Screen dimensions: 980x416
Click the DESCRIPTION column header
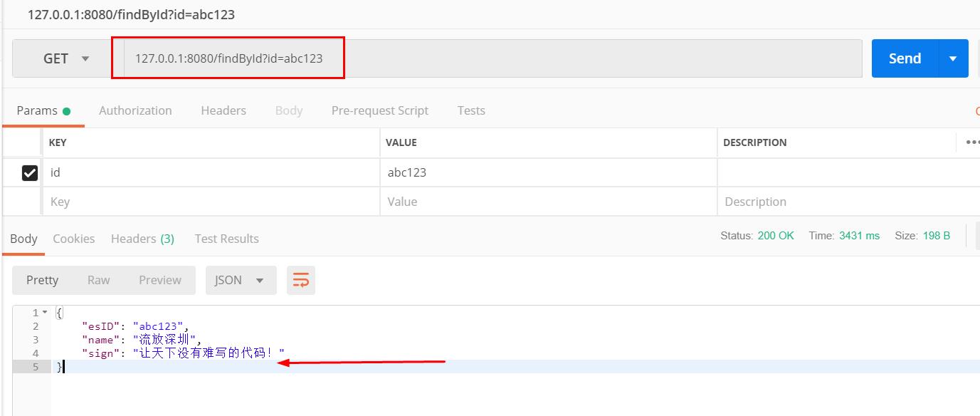[755, 142]
